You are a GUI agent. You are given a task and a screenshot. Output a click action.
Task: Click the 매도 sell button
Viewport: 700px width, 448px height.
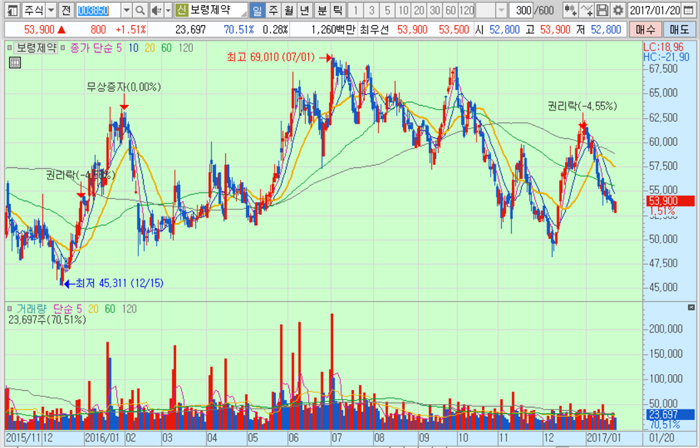679,31
